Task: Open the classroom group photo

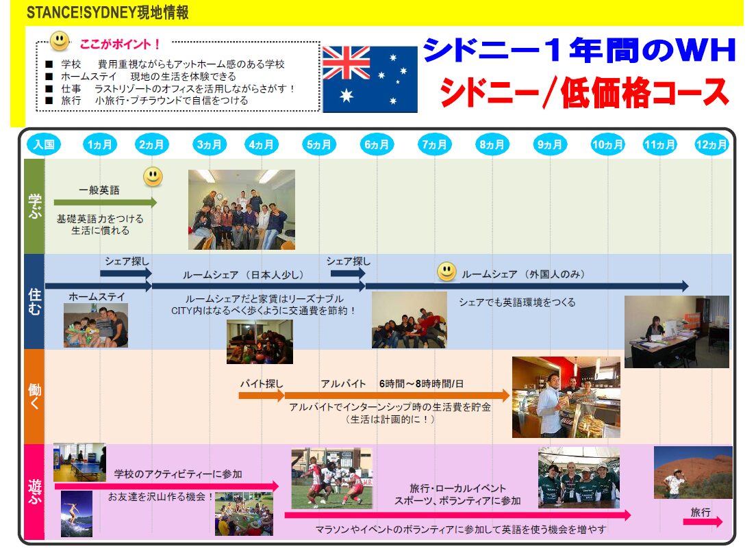Action: (x=241, y=209)
